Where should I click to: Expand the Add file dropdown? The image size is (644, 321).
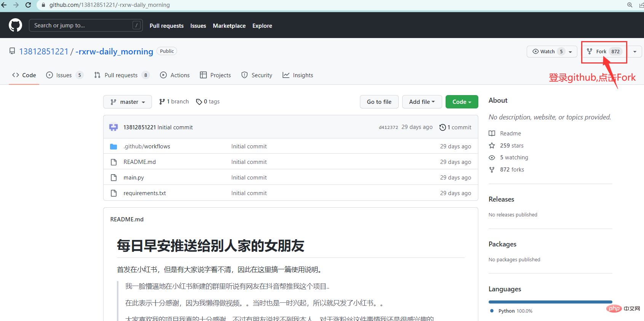coord(422,102)
